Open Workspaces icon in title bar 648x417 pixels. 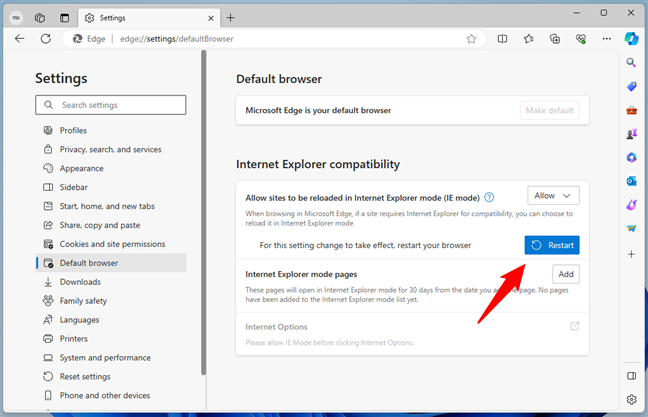[40, 18]
